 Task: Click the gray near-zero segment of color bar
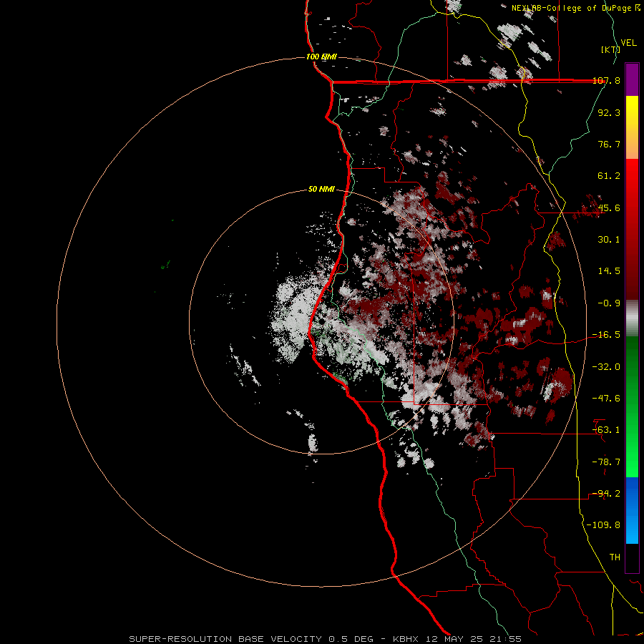tap(632, 318)
